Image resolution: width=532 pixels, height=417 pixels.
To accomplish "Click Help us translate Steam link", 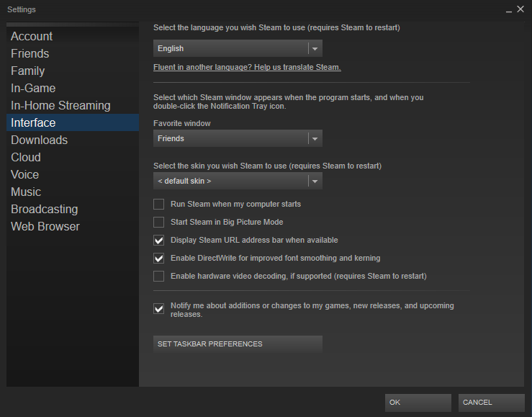I will [x=247, y=67].
